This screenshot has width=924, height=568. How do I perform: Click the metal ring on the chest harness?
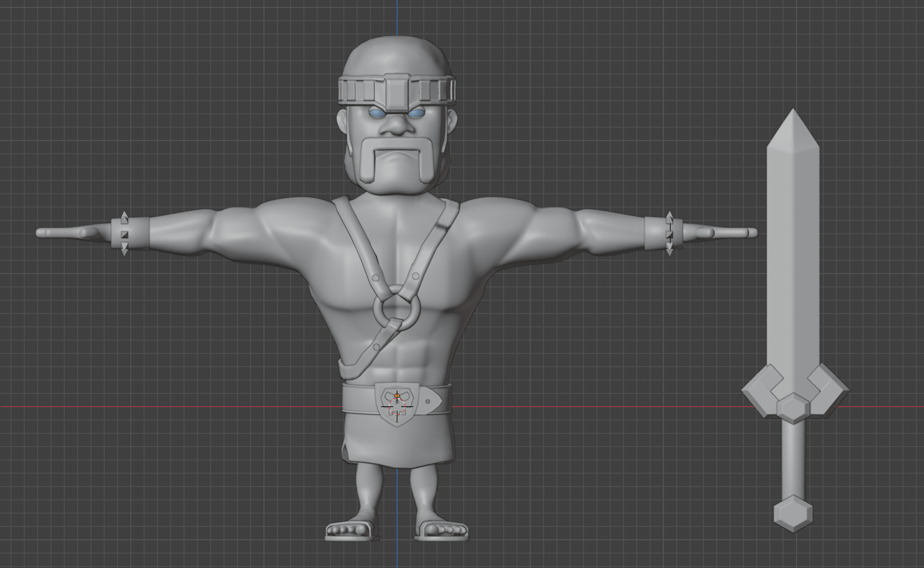[397, 309]
